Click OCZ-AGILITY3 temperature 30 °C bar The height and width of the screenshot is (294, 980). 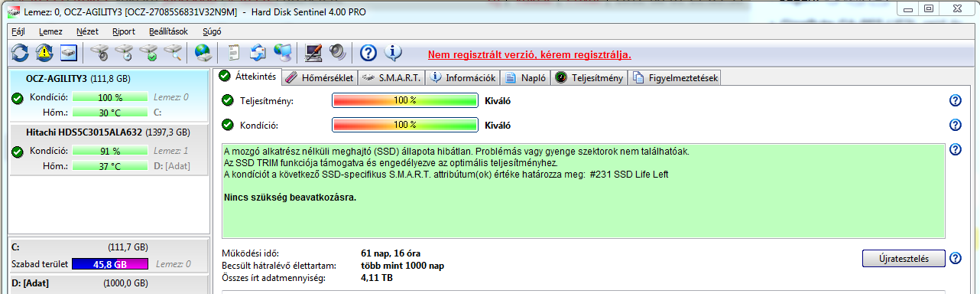110,113
